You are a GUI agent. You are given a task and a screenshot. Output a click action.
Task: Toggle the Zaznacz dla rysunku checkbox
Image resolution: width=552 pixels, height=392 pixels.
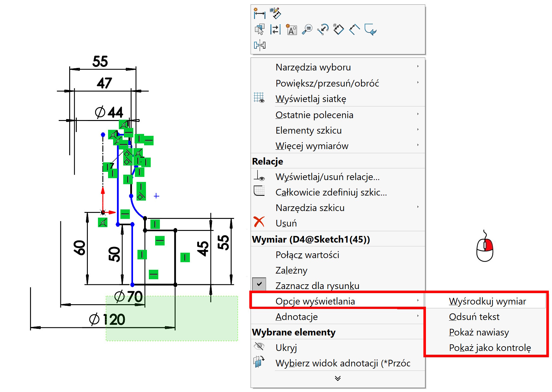[259, 284]
